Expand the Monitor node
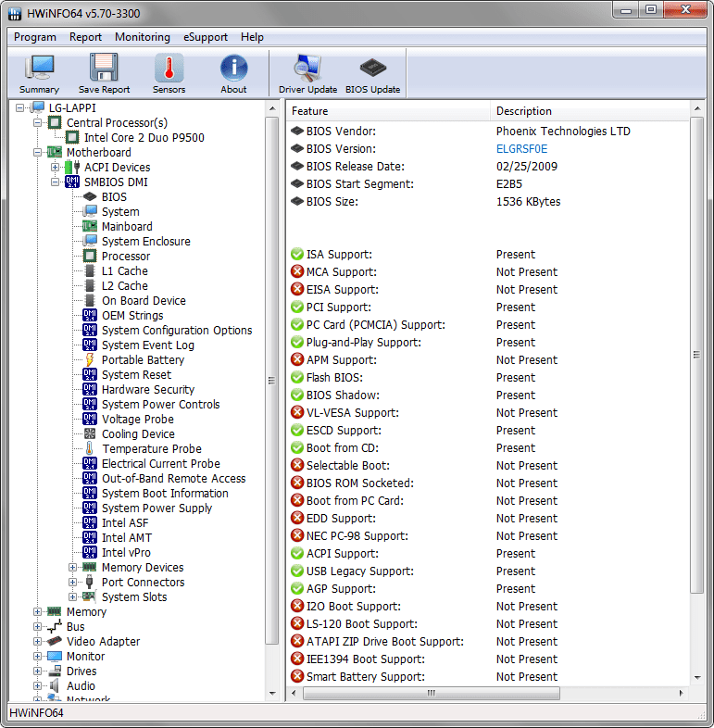This screenshot has width=714, height=728. click(x=38, y=657)
